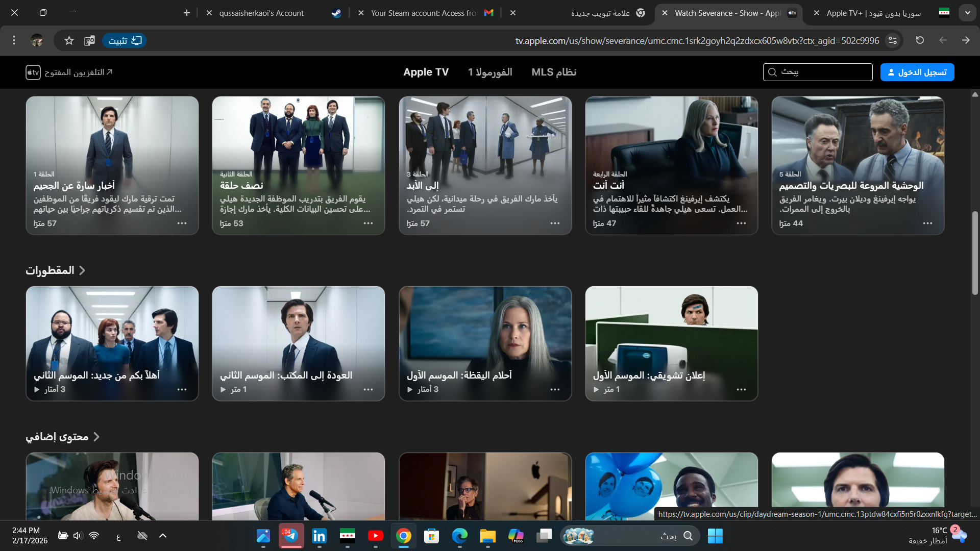Click the blue sign in button
This screenshot has height=551, width=980.
(917, 72)
